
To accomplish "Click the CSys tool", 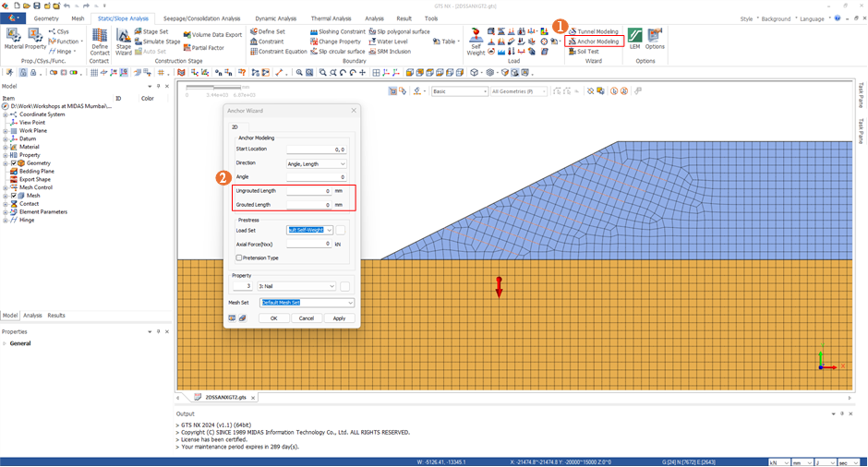I will (59, 31).
